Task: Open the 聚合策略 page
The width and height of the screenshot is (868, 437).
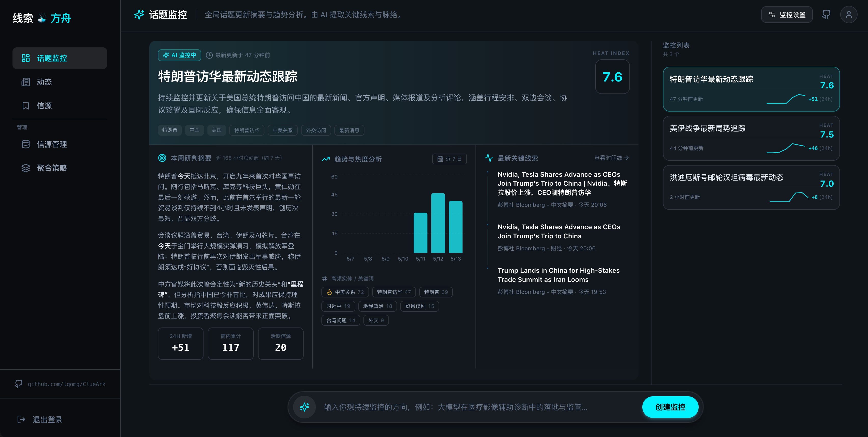Action: (60, 168)
